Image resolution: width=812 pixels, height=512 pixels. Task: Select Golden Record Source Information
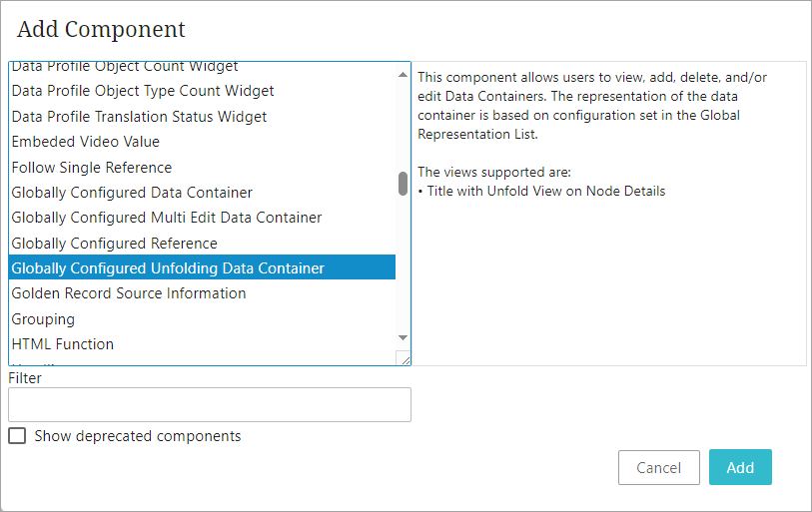(x=129, y=293)
